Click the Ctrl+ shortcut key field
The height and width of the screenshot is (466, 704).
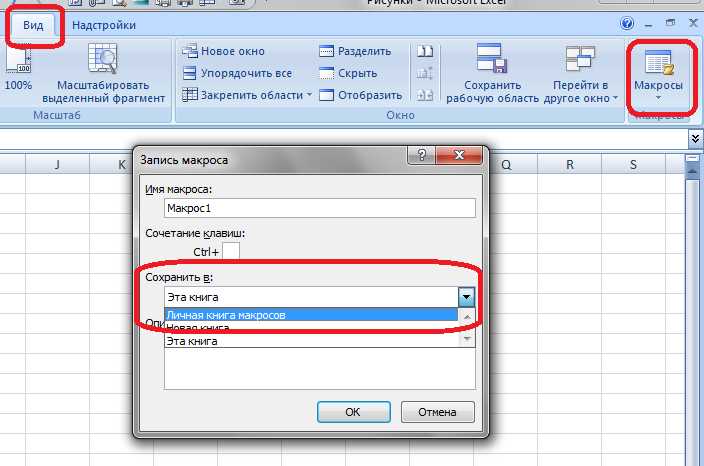(231, 251)
